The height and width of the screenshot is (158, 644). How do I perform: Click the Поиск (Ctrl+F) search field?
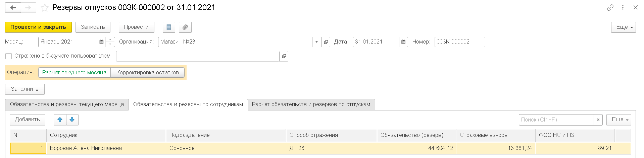556,120
